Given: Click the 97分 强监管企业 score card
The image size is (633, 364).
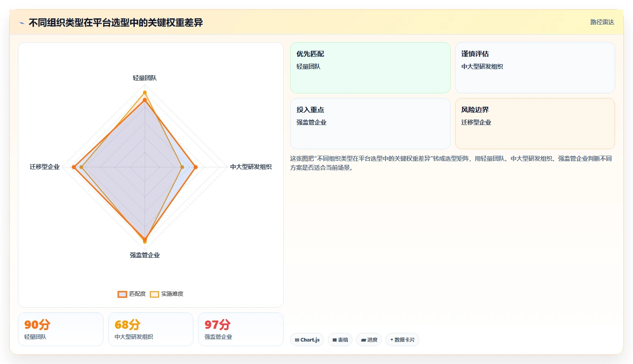Looking at the screenshot, I should pos(241,329).
